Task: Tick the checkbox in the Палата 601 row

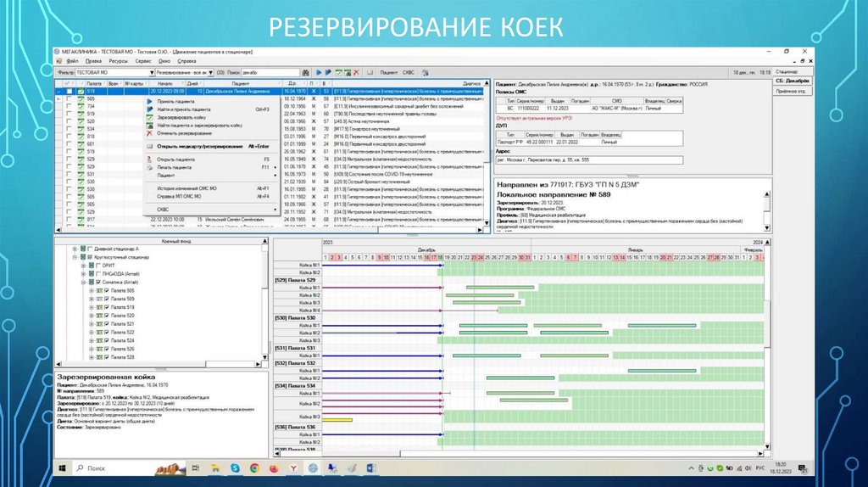Action: point(69,144)
